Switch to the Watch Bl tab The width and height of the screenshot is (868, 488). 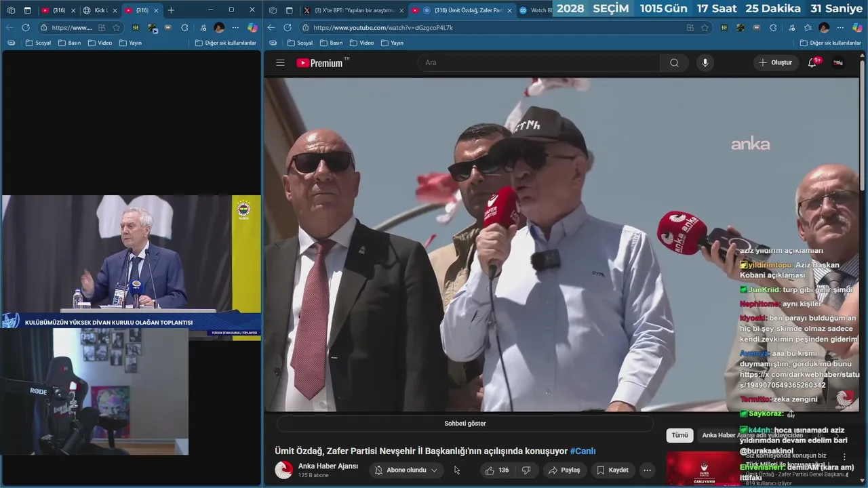pyautogui.click(x=536, y=10)
